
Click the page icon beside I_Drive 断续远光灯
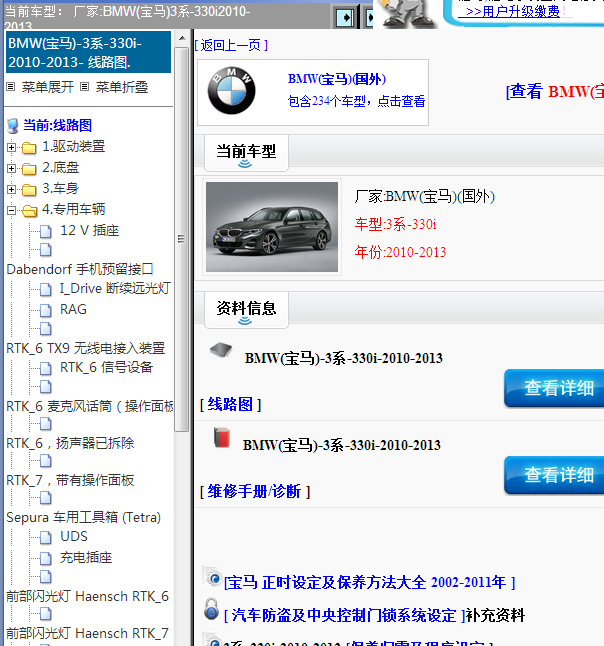tap(46, 289)
